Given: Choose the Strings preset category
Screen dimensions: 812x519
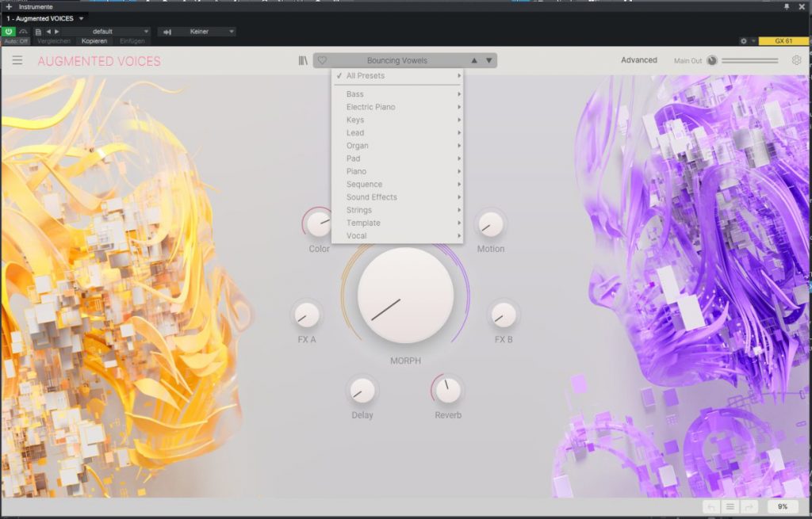Looking at the screenshot, I should [x=397, y=210].
